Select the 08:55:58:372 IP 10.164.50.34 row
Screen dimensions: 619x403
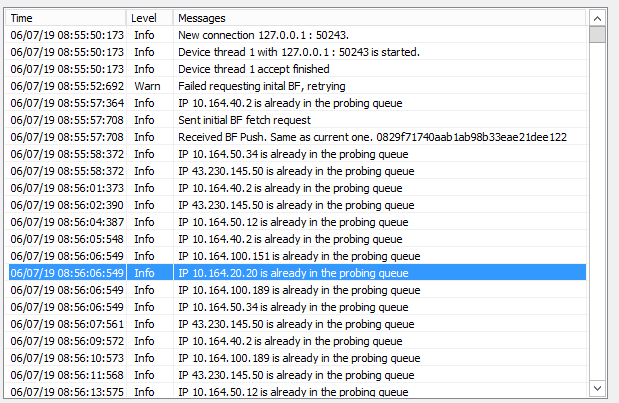point(298,154)
